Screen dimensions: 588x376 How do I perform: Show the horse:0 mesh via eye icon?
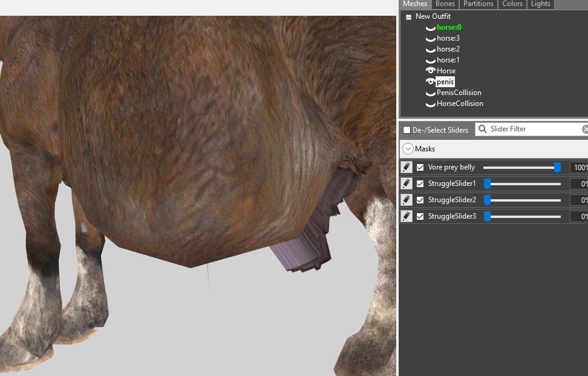pos(431,28)
